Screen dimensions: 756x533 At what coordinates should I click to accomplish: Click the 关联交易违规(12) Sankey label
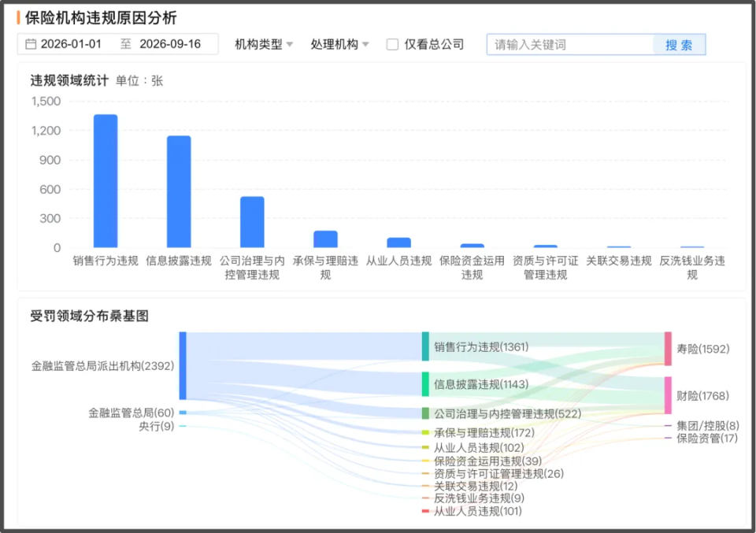[x=476, y=487]
